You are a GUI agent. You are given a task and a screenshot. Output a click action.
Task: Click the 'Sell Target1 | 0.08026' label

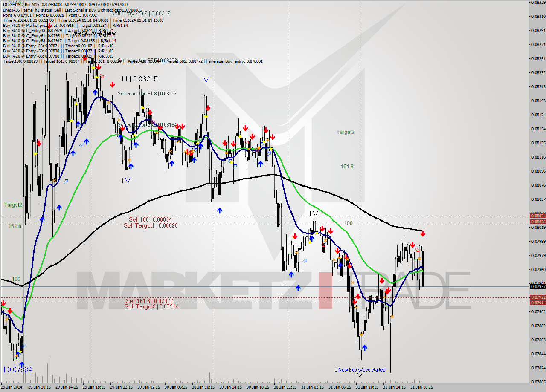pyautogui.click(x=151, y=225)
